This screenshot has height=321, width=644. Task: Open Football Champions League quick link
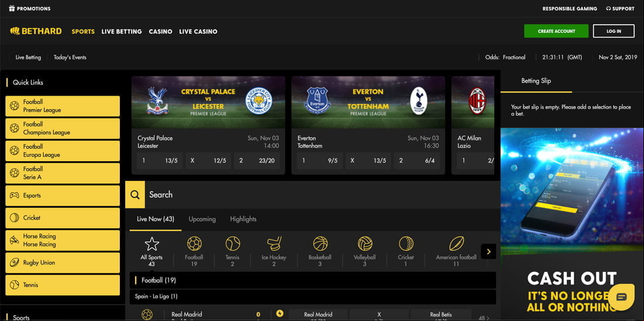coord(63,128)
